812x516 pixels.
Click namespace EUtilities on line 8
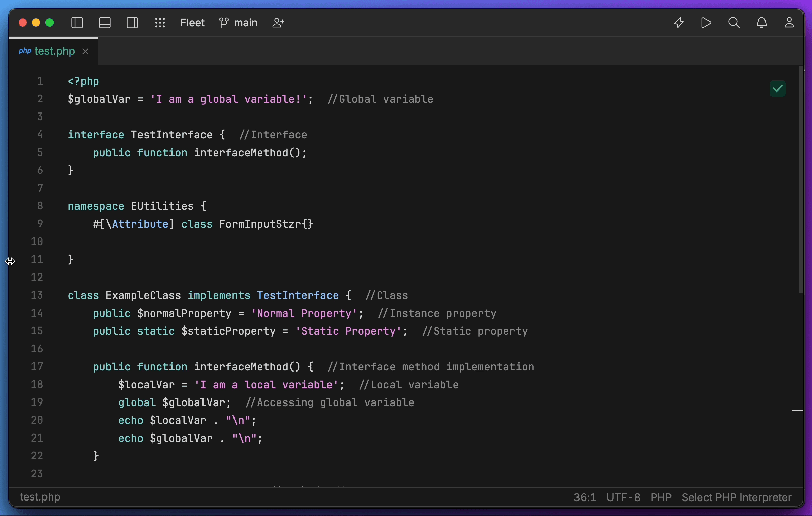(x=131, y=206)
